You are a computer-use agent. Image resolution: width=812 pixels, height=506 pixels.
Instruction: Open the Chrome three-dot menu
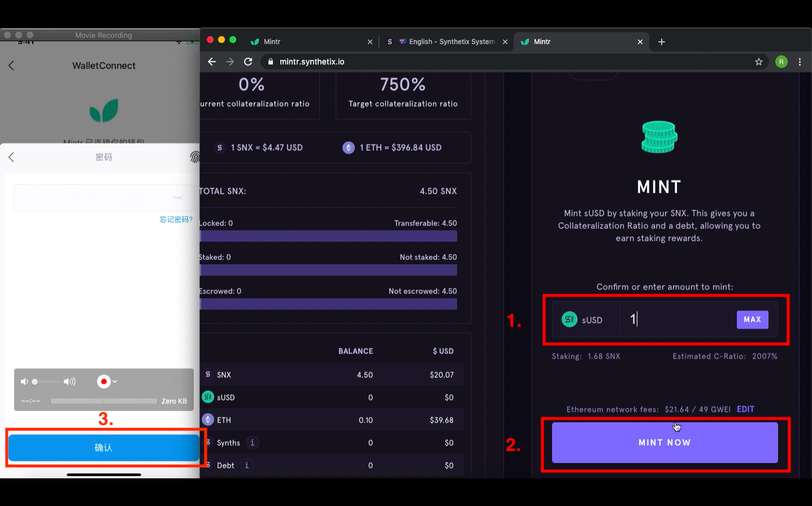(800, 62)
